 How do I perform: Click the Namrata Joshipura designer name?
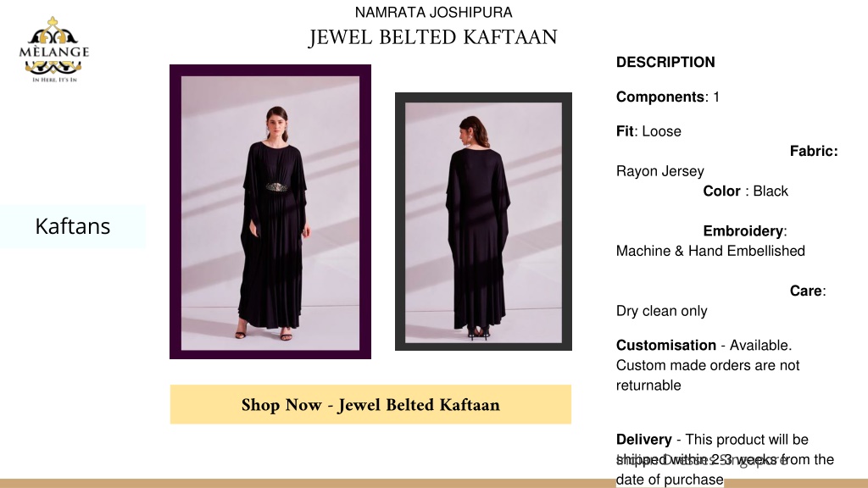(x=433, y=12)
